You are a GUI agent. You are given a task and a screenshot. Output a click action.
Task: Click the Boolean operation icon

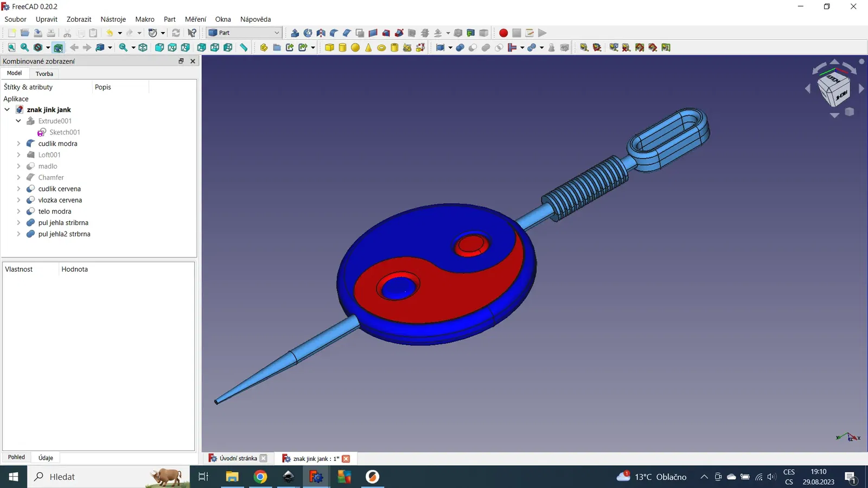coord(459,48)
